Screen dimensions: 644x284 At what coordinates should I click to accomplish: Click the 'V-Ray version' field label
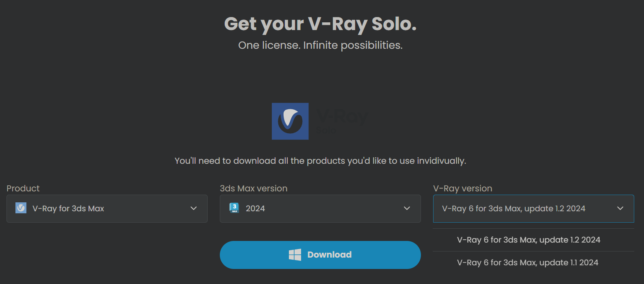pyautogui.click(x=463, y=189)
